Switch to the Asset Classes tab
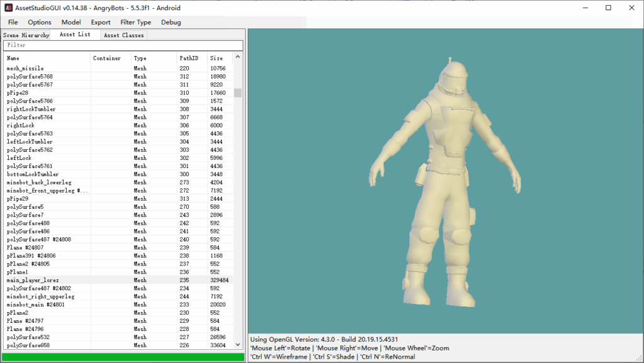The width and height of the screenshot is (644, 363). click(x=124, y=35)
